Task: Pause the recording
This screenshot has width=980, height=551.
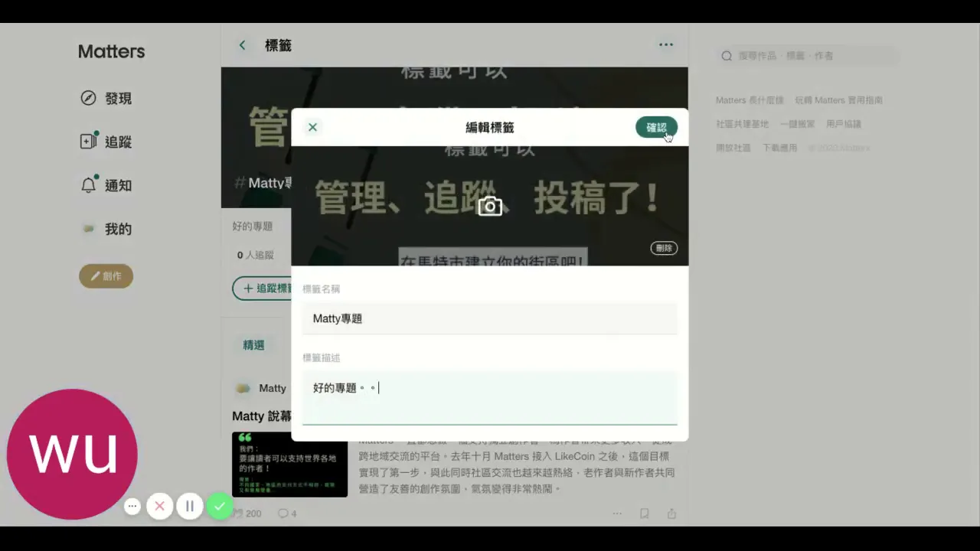Action: click(189, 506)
